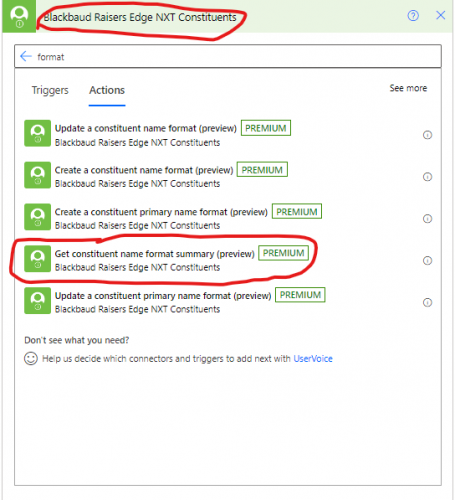Select Update a constituent primary name format action
455x500 pixels.
(228, 302)
